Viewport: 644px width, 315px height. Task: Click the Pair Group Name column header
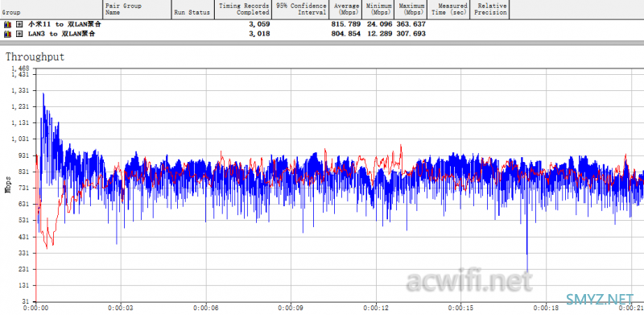pyautogui.click(x=136, y=10)
